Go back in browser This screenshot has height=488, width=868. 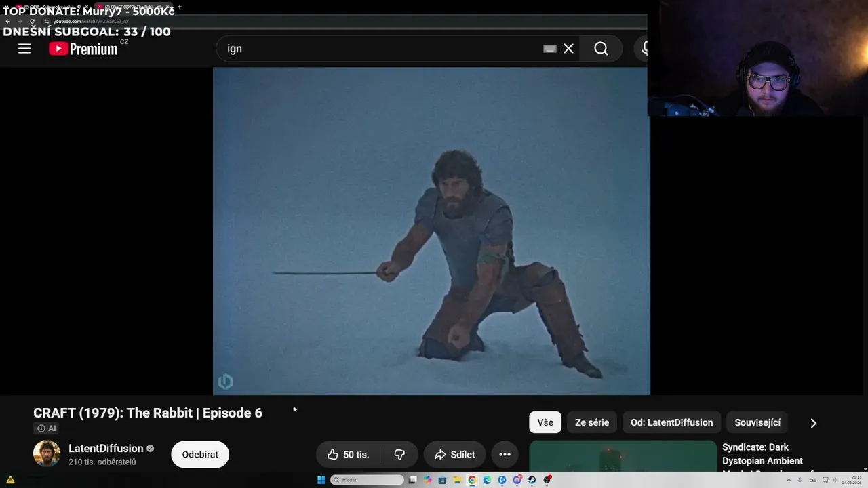[x=8, y=21]
